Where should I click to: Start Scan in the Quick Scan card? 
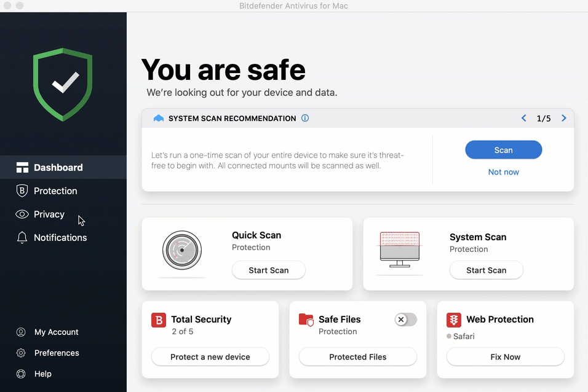pos(269,270)
